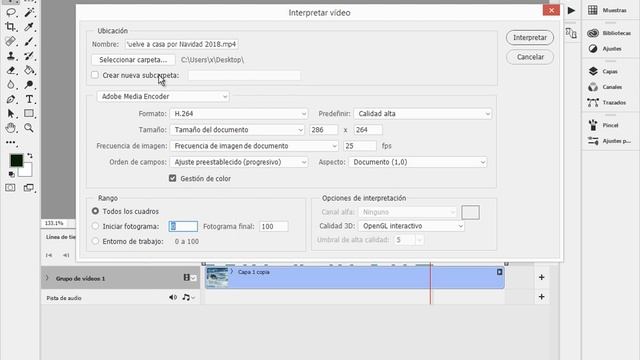Click the width field showing 286
Viewport: 640px width, 360px height.
(323, 130)
